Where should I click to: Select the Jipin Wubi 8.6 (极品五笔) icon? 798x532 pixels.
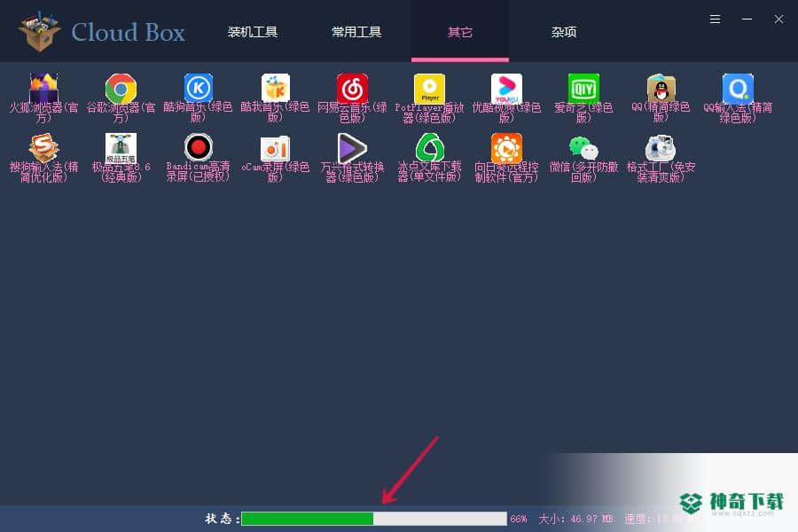click(121, 148)
